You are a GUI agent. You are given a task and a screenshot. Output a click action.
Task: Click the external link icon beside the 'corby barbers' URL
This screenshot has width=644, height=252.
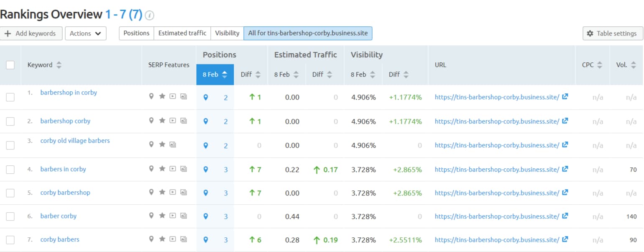(x=565, y=239)
